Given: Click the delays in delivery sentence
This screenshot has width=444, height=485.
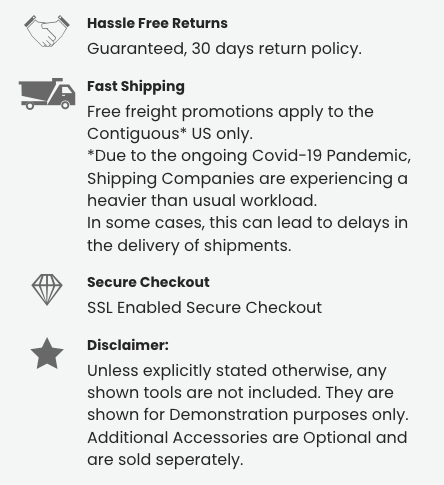Looking at the screenshot, I should [x=247, y=234].
